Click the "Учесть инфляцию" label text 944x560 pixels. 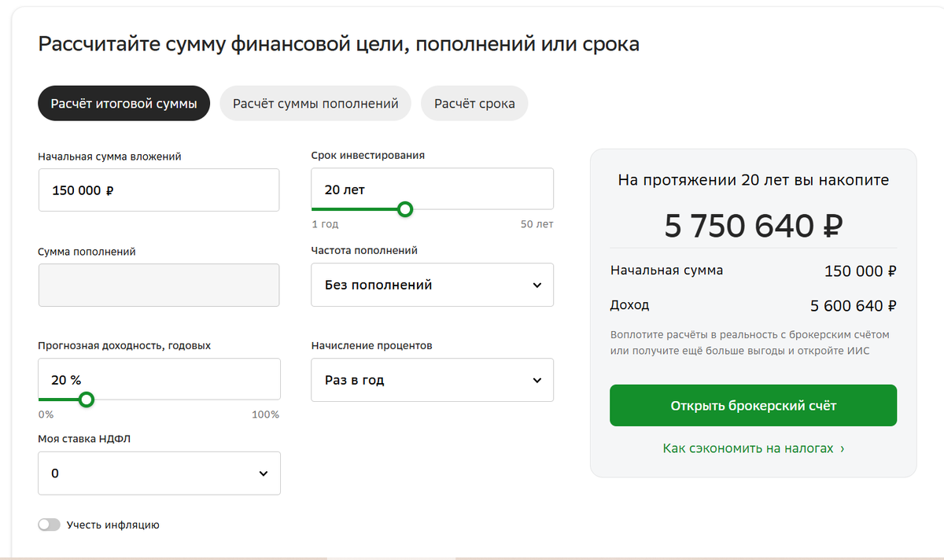(x=113, y=525)
